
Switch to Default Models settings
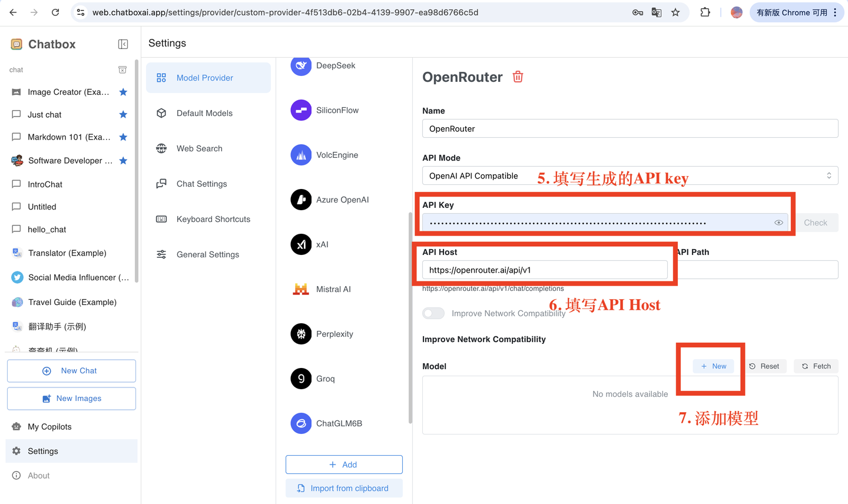tap(203, 112)
